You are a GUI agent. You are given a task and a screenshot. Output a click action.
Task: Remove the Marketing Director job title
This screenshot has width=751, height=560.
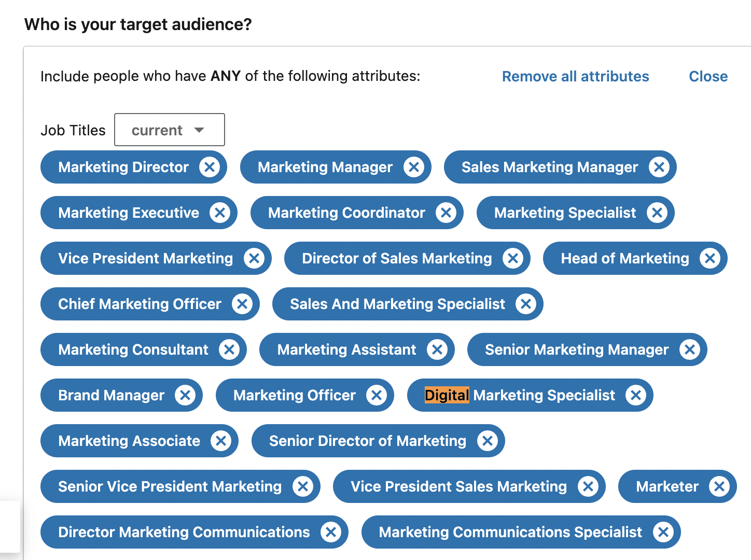pyautogui.click(x=210, y=167)
